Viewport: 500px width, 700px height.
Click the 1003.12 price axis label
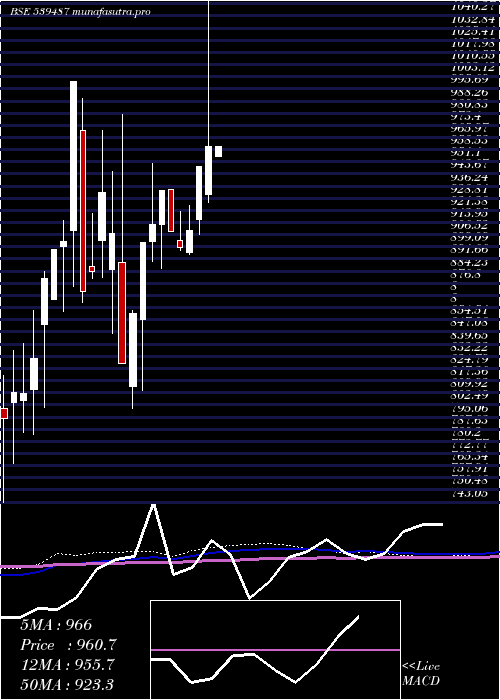[475, 68]
